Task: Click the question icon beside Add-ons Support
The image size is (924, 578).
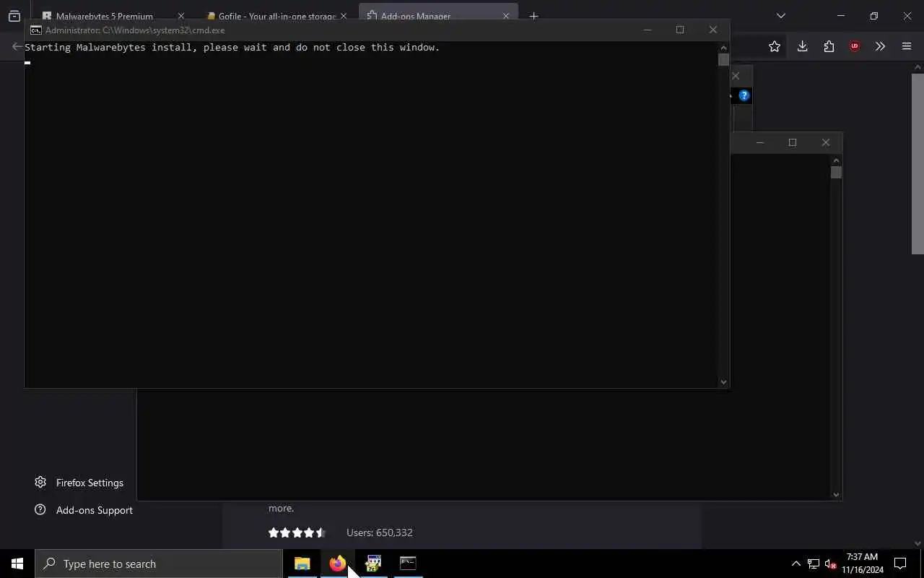Action: click(40, 509)
